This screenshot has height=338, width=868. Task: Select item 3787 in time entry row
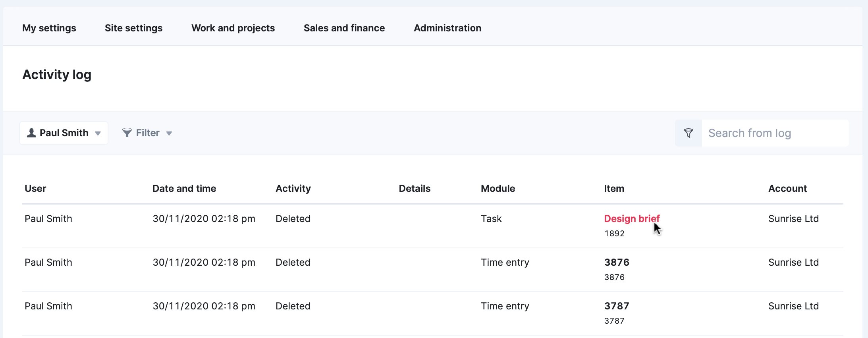617,306
